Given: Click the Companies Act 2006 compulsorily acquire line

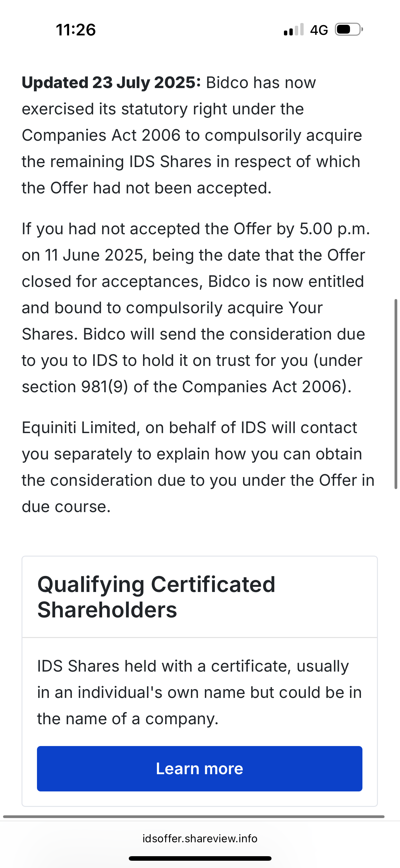Looking at the screenshot, I should coord(192,135).
